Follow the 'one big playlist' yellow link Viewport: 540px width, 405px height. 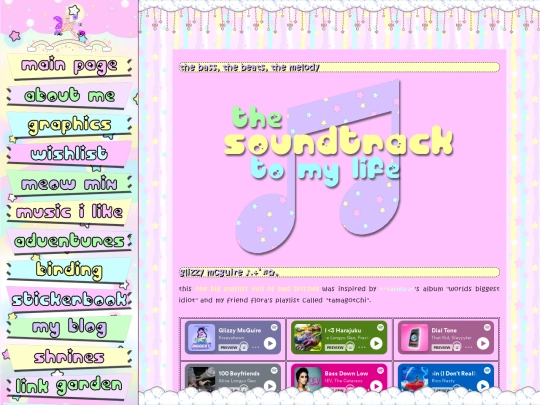tap(257, 289)
